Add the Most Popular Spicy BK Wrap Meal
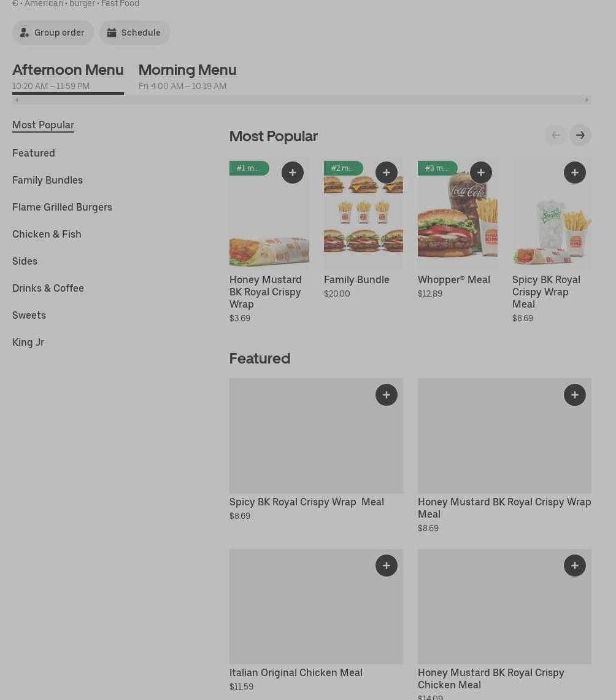The width and height of the screenshot is (616, 700). [x=575, y=173]
